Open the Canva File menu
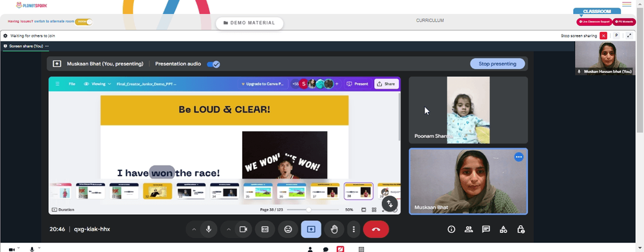This screenshot has width=644, height=252. tap(72, 84)
